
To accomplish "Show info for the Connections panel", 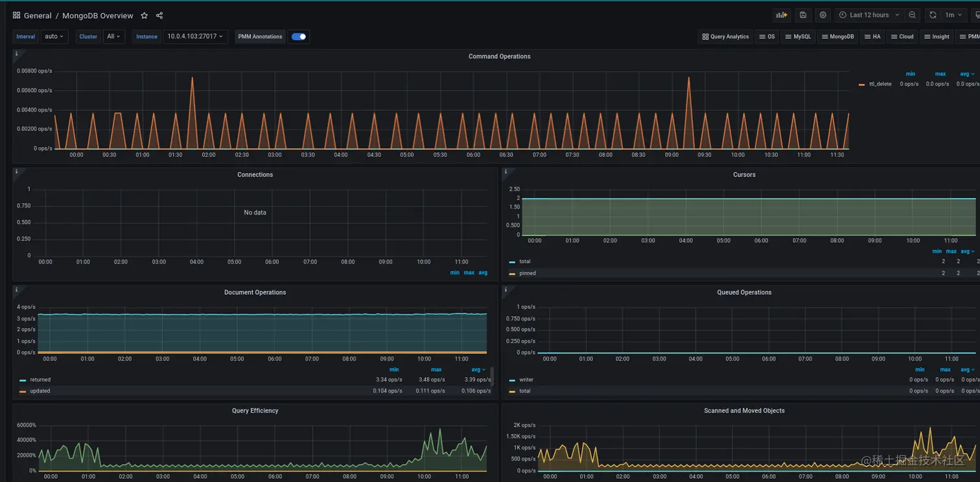I will [x=16, y=172].
